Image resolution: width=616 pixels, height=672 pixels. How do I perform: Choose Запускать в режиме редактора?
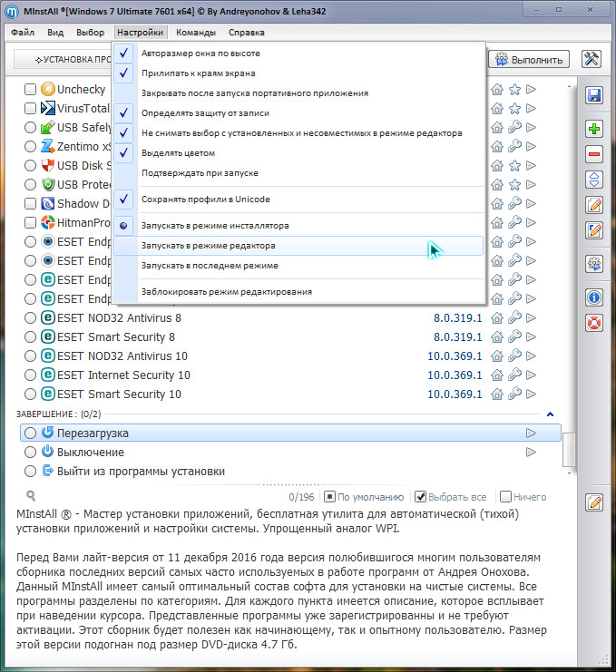pos(298,246)
